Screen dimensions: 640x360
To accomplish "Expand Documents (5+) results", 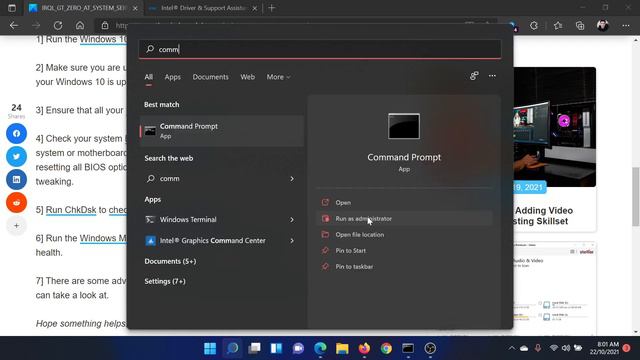I will point(170,261).
